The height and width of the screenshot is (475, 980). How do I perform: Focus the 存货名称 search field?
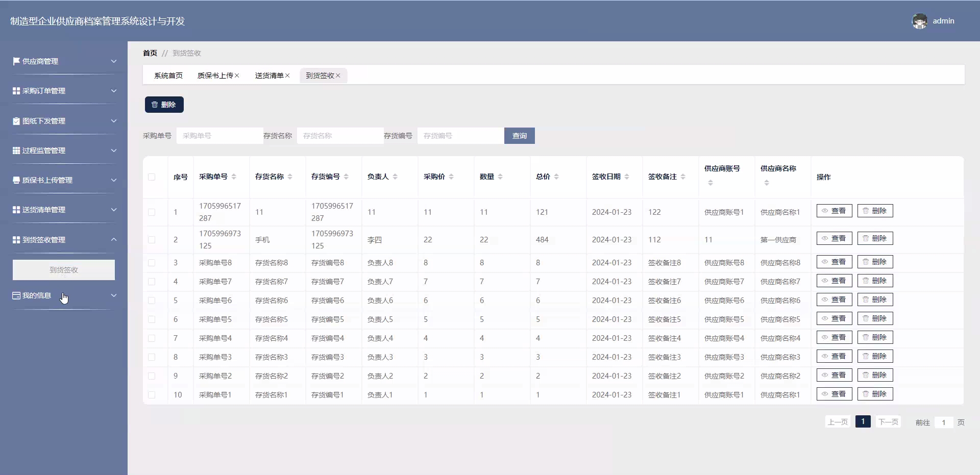[340, 136]
